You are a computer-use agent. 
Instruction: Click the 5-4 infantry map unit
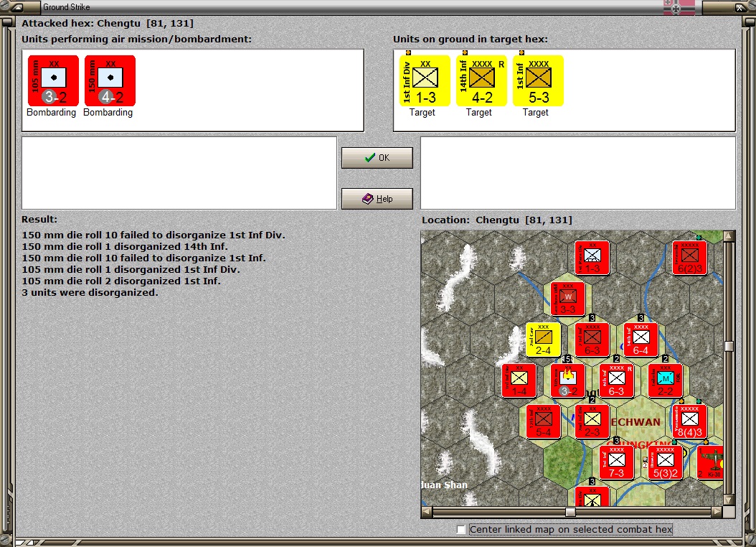tap(543, 421)
